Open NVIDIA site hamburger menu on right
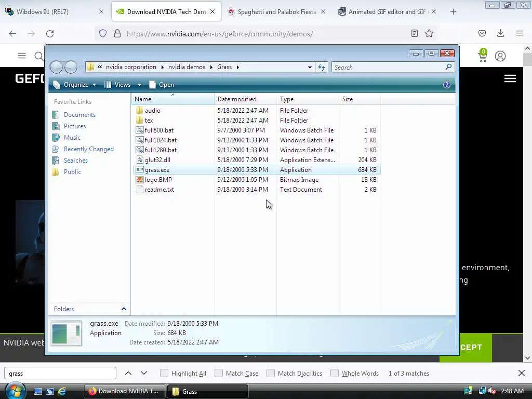532x399 pixels. click(510, 79)
